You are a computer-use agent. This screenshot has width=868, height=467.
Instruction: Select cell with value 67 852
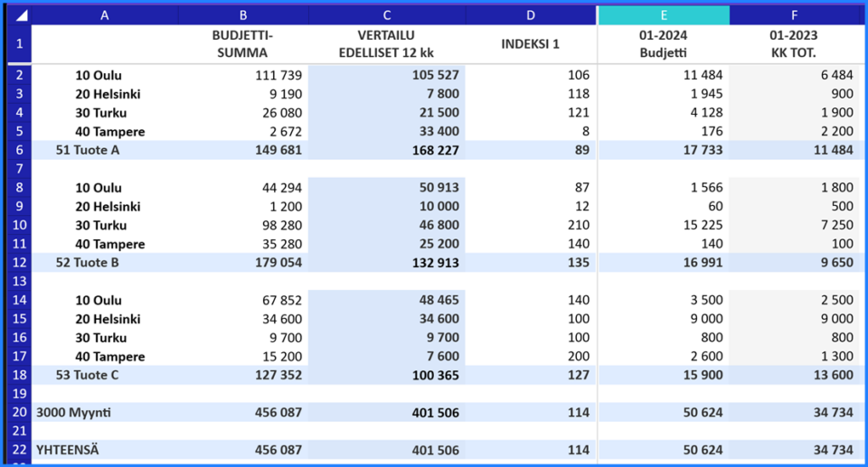click(x=243, y=300)
